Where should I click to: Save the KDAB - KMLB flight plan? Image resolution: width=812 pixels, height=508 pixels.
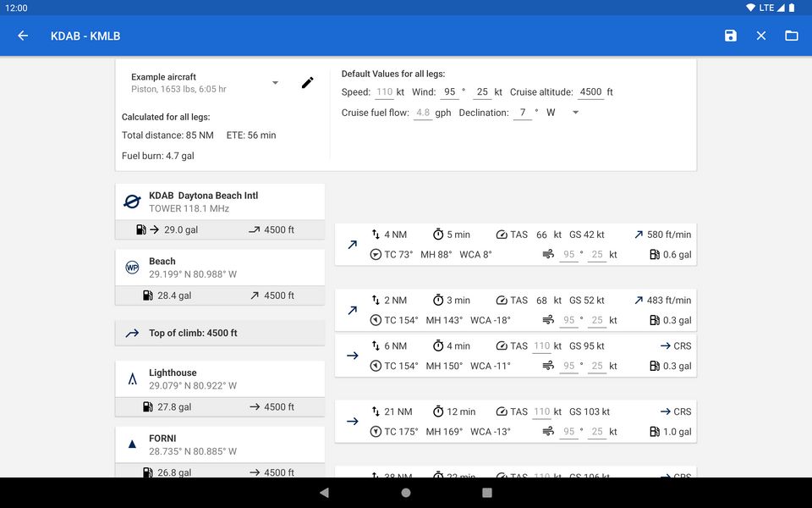click(730, 36)
